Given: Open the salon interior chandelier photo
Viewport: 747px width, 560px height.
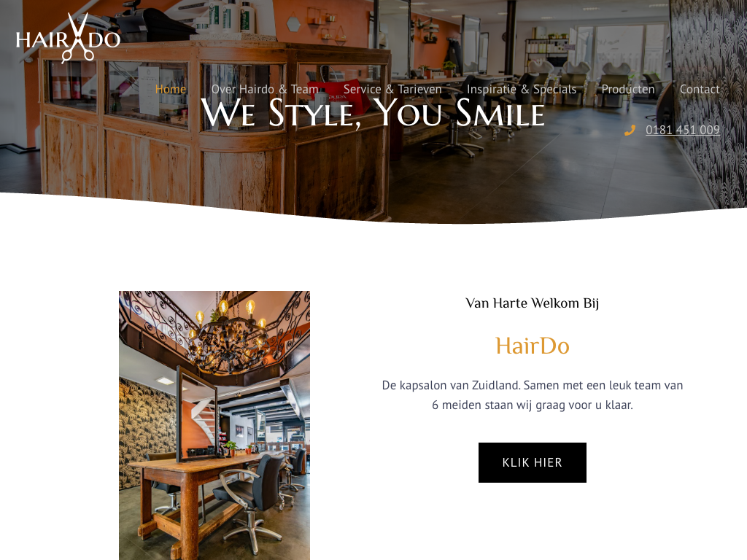Looking at the screenshot, I should coord(214,425).
